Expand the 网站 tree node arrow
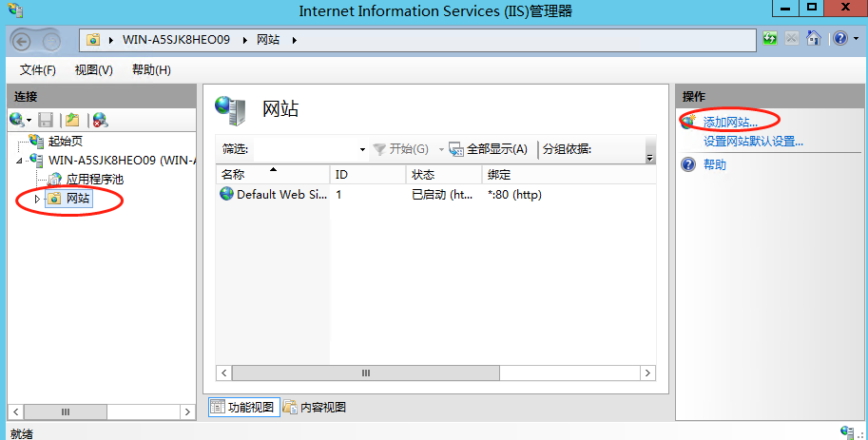Screen dimensions: 868x440 (37, 199)
